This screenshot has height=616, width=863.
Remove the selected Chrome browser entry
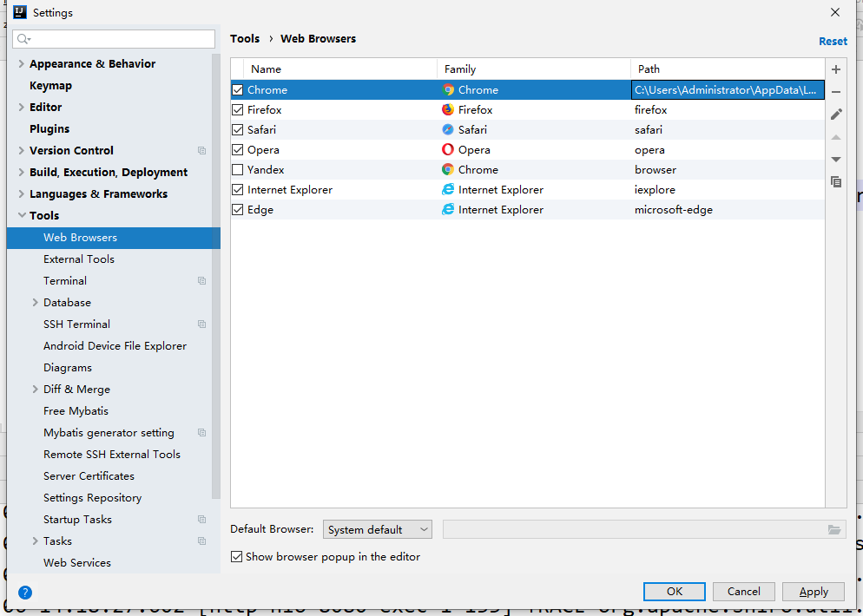pyautogui.click(x=835, y=91)
